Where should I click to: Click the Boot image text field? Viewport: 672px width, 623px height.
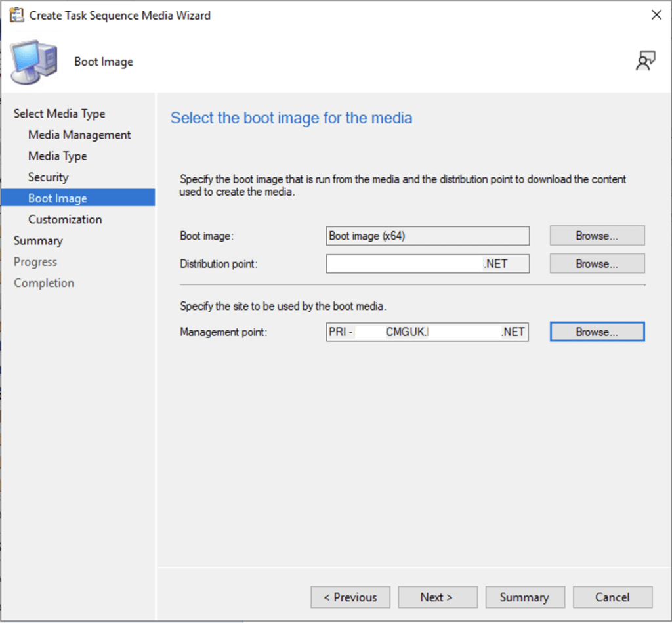[x=427, y=236]
